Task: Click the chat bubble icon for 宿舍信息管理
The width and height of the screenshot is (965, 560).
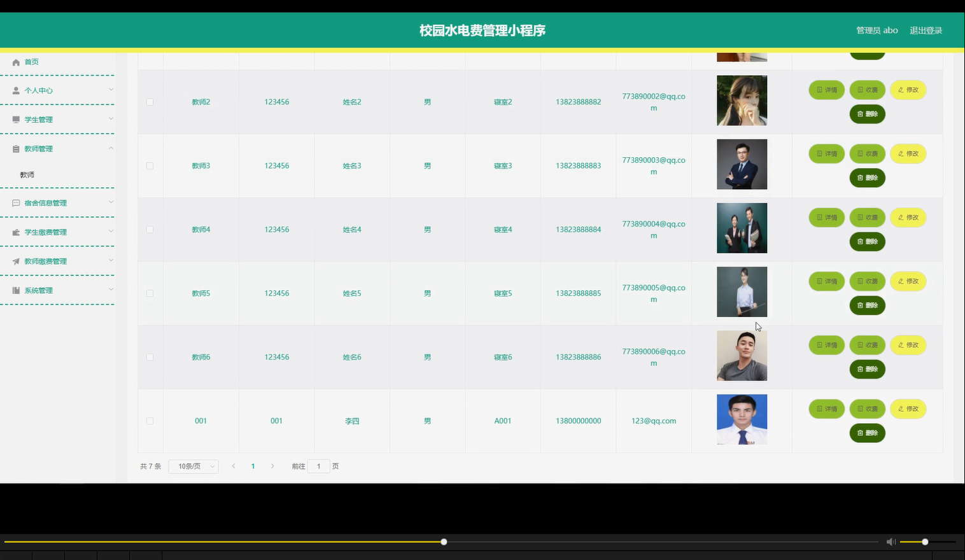Action: 16,203
